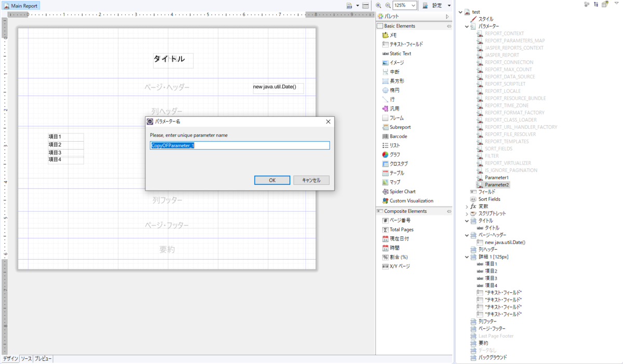
Task: Select the イメージ palette element
Action: click(392, 62)
